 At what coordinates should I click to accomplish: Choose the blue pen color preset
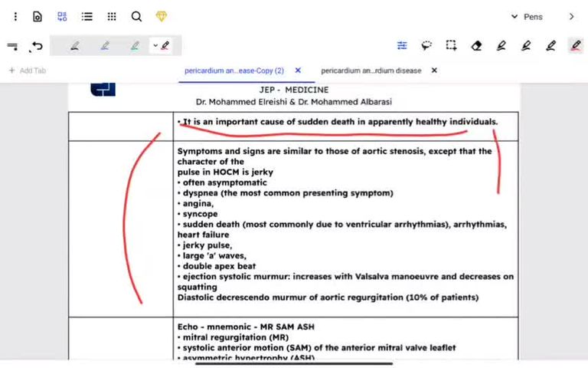coord(105,46)
